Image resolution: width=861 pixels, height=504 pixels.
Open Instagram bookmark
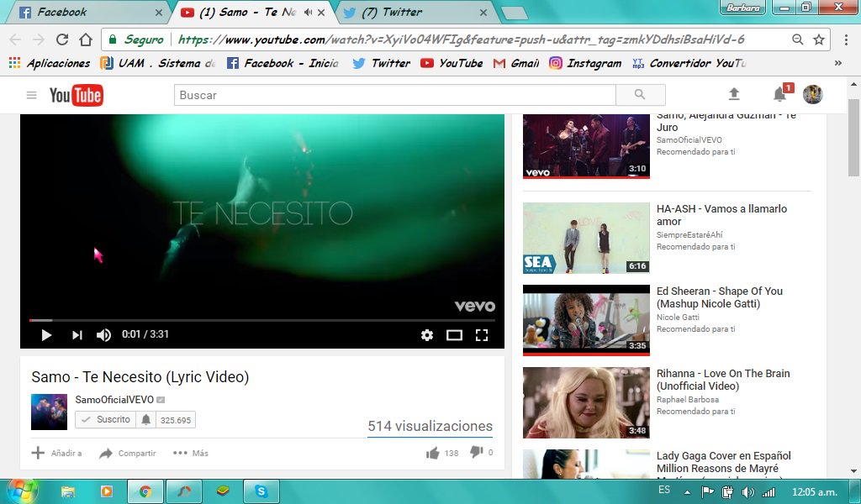586,63
